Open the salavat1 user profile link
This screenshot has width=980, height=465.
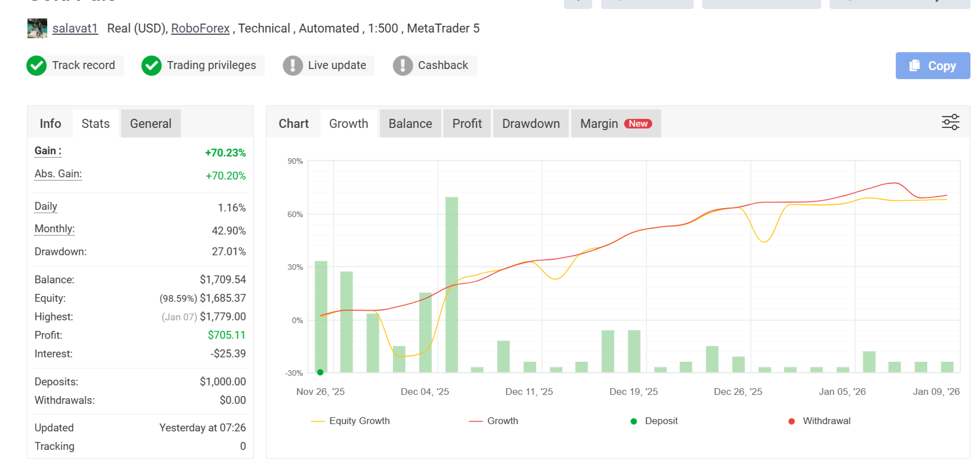pos(75,29)
